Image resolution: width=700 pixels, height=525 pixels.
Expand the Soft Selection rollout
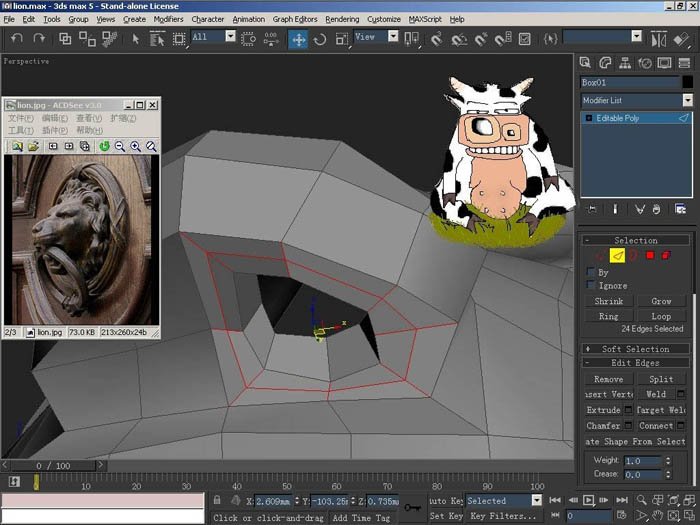[x=636, y=349]
